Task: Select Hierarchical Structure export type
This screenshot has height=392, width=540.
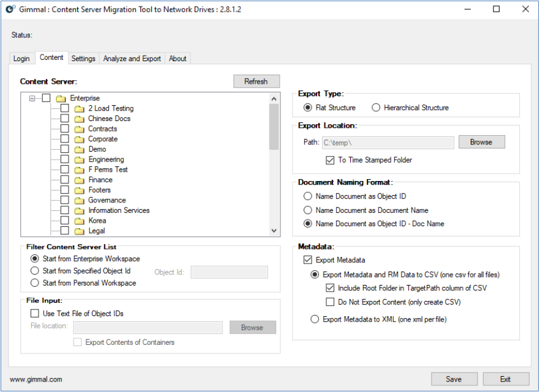Action: tap(376, 108)
